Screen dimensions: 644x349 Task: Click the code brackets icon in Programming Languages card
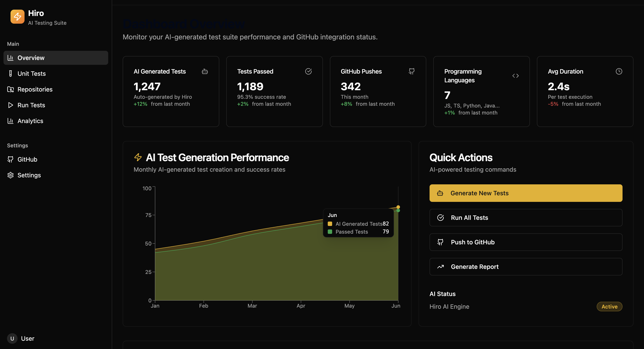pos(515,76)
